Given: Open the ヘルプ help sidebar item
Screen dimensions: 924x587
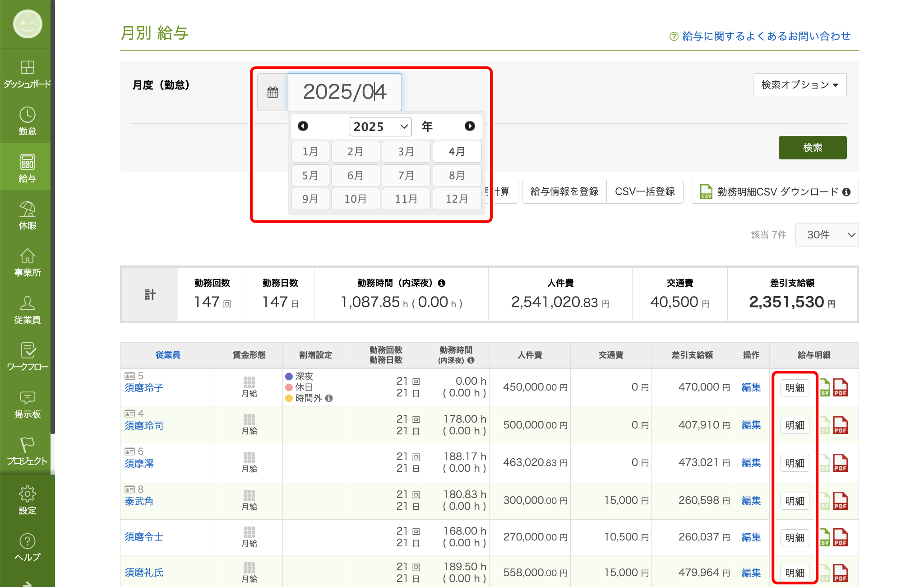Looking at the screenshot, I should click(27, 547).
